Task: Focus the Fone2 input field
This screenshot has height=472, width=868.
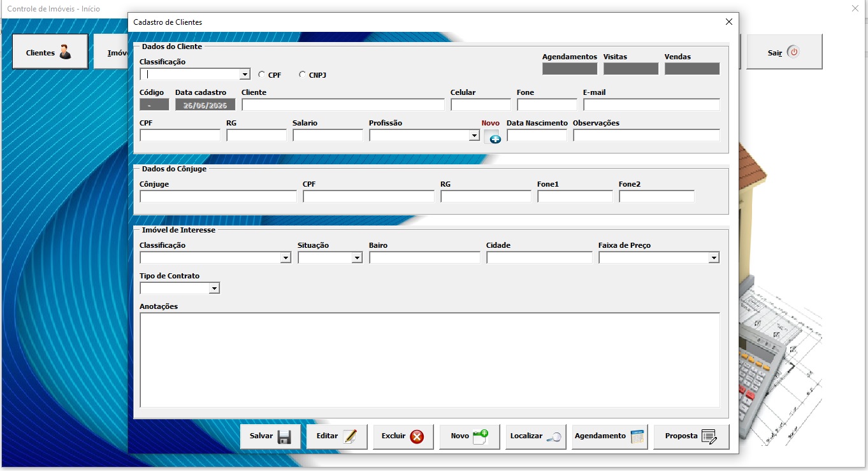Action: [x=656, y=196]
